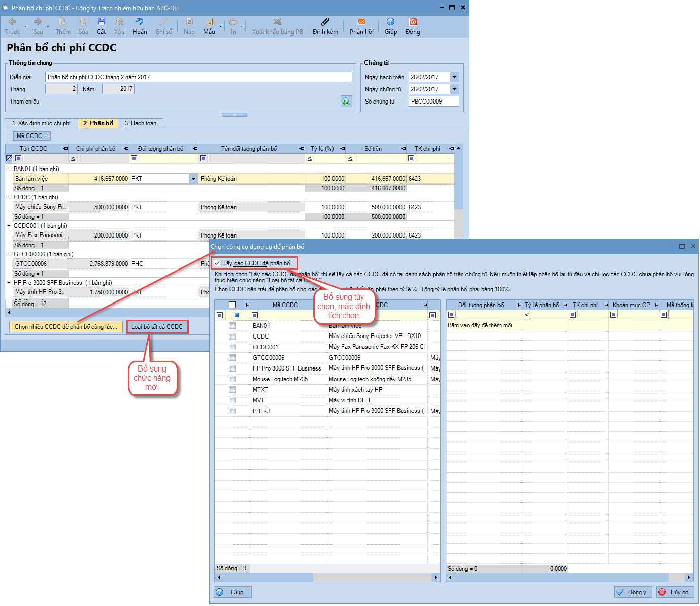This screenshot has width=700, height=606.
Task: Open Ngày chứng từ date dropdown
Action: [455, 89]
